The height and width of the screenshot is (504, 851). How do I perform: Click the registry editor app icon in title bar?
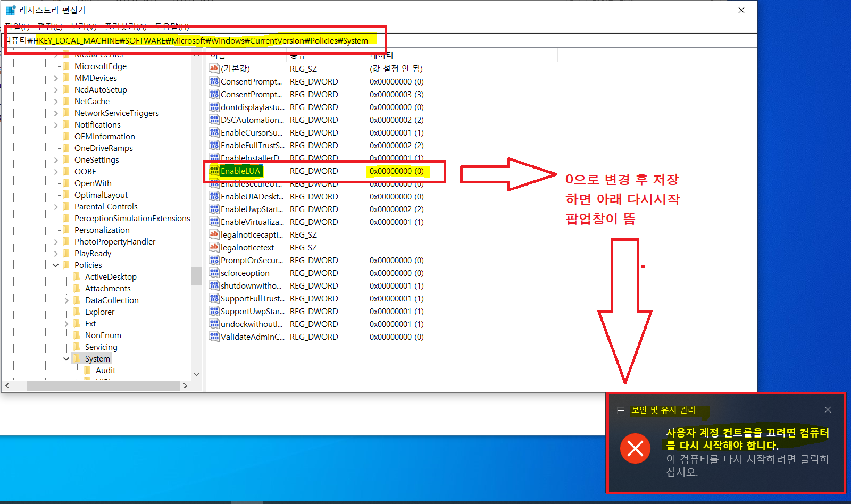[x=11, y=10]
